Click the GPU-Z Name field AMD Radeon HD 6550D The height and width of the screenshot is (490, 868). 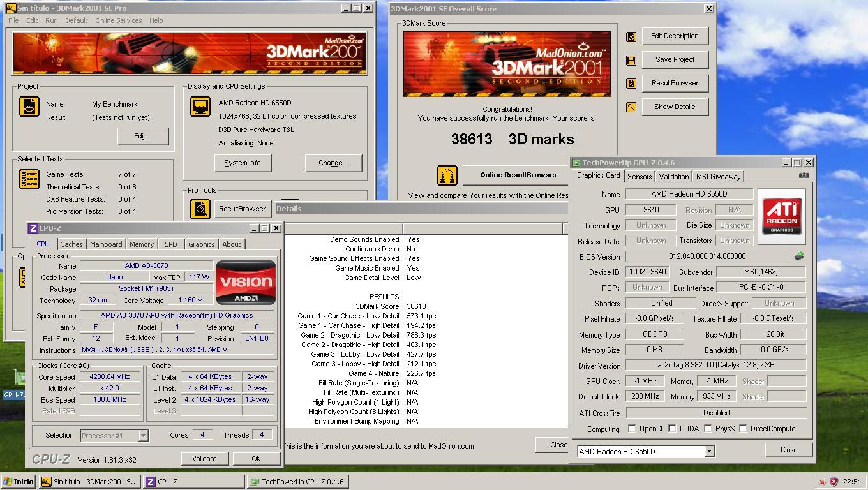[689, 194]
